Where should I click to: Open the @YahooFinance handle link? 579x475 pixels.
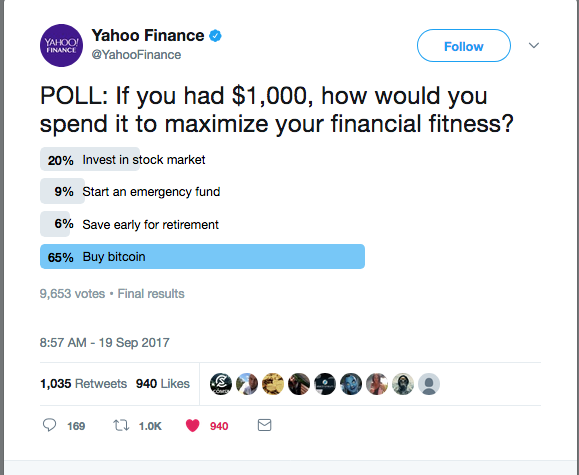pyautogui.click(x=136, y=55)
